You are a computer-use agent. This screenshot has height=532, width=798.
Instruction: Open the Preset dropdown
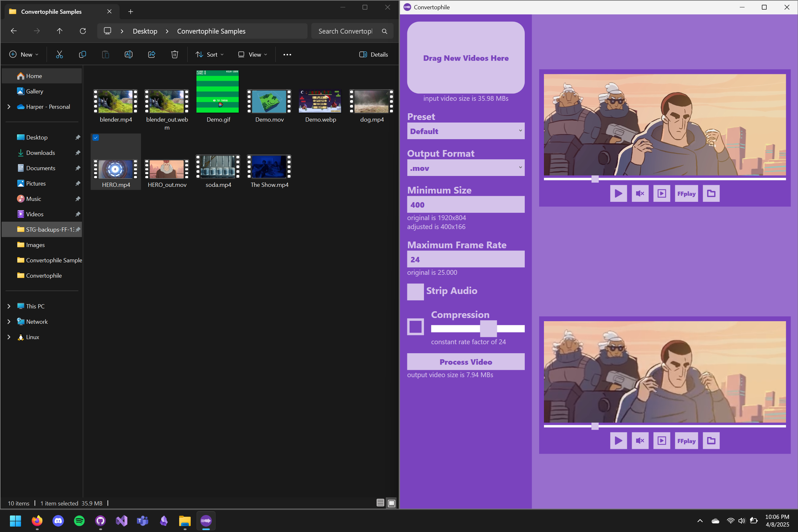pos(466,131)
